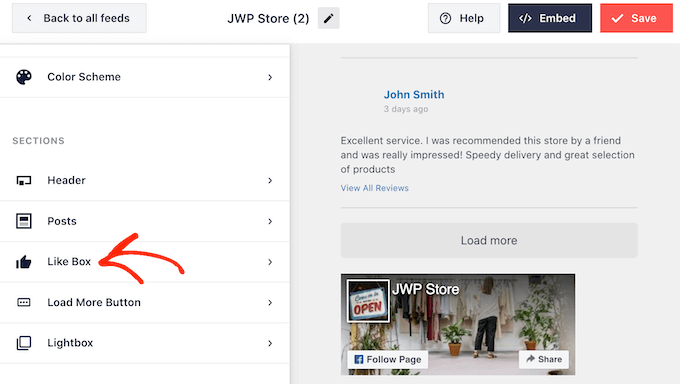
Task: Open the Help button
Action: (464, 18)
